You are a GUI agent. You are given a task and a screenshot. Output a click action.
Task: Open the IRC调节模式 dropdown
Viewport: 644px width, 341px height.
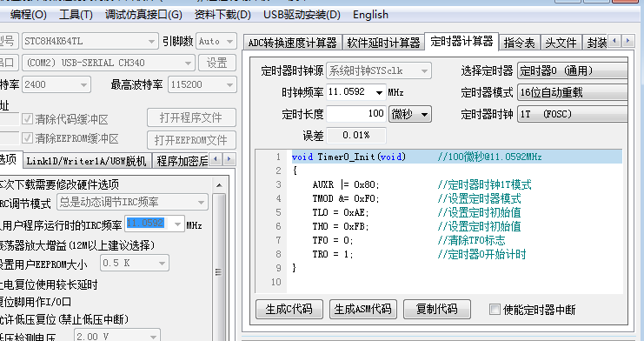tap(132, 202)
